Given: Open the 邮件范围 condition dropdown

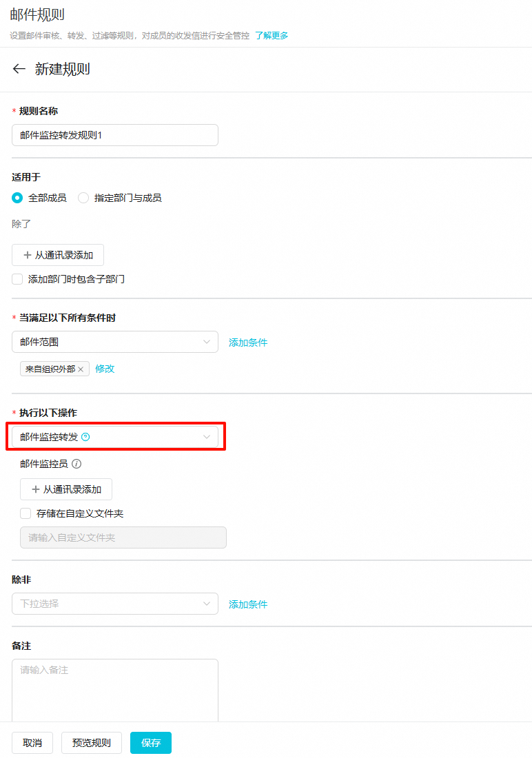Looking at the screenshot, I should (115, 342).
